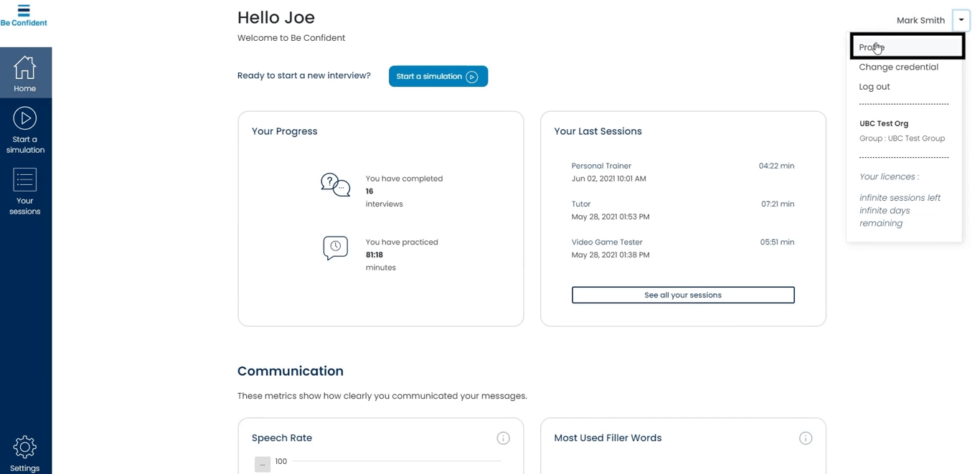
Task: Show info for Most Used Filler Words
Action: coord(806,438)
